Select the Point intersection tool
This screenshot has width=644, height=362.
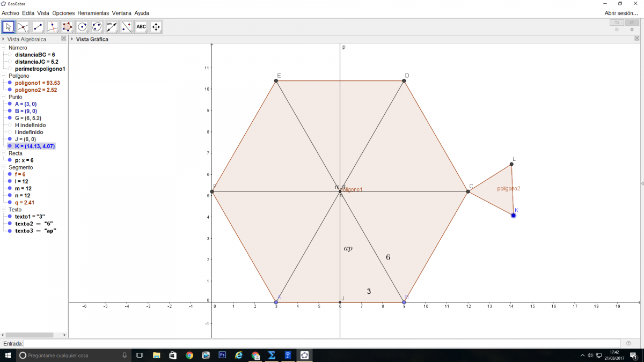tap(23, 27)
